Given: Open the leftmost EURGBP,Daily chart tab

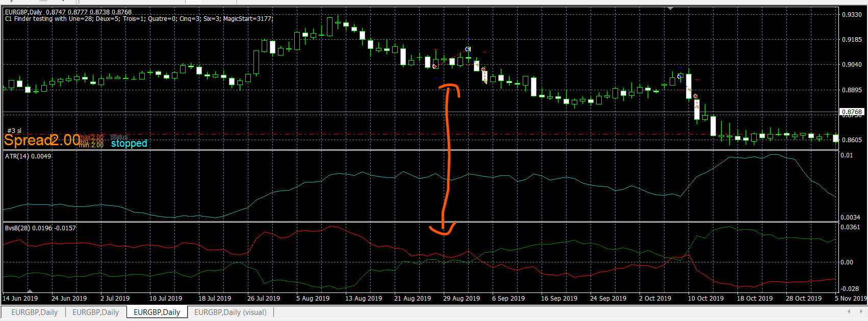Looking at the screenshot, I should 35,312.
